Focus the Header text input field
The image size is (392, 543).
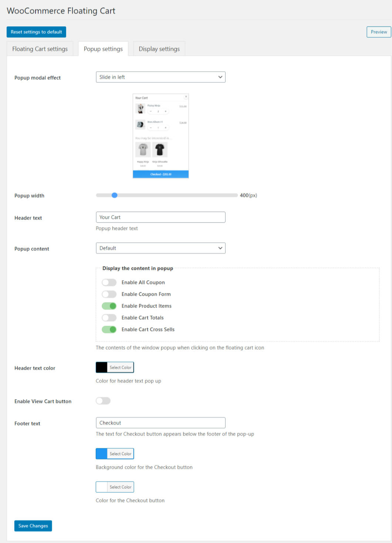pos(160,217)
